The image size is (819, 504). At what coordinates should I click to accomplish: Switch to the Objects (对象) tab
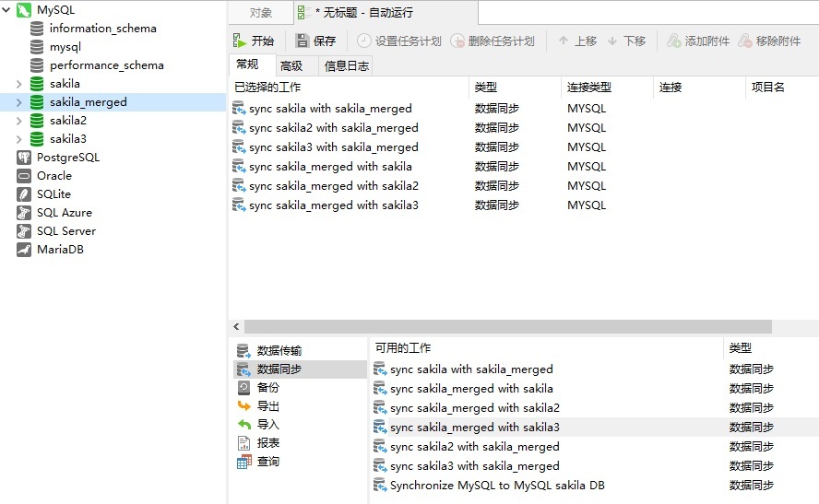click(261, 13)
